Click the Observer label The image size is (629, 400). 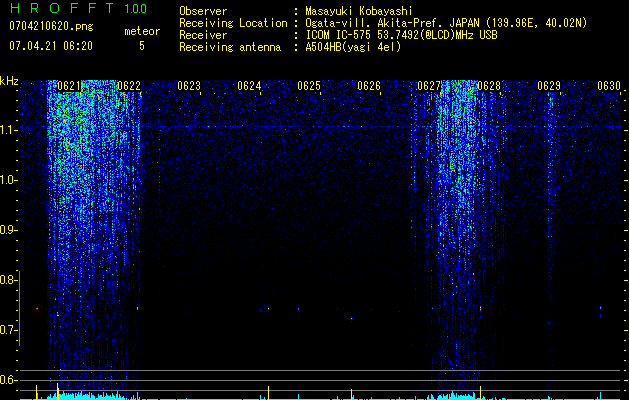pos(203,11)
